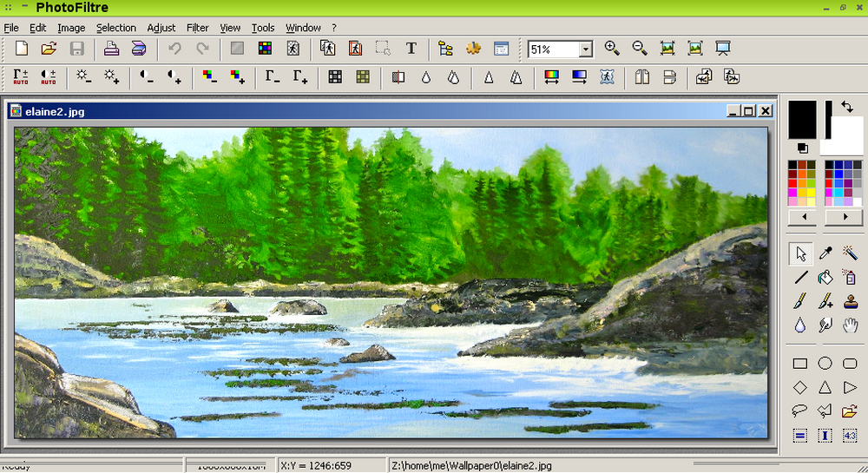
Task: Open preferences gear icon
Action: [473, 49]
